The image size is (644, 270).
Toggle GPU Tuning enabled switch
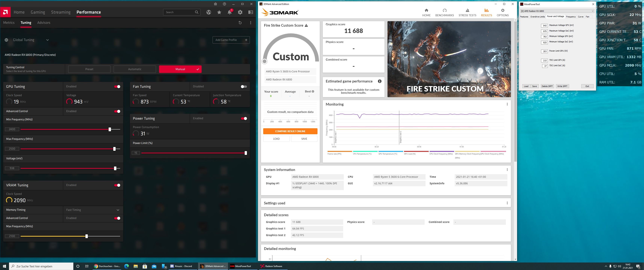pos(117,87)
